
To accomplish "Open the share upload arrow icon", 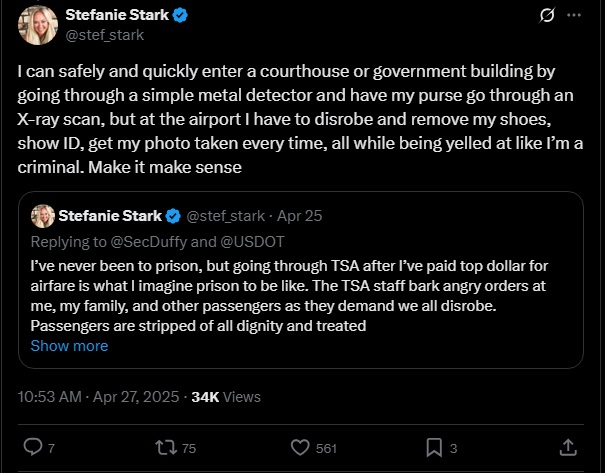I will (568, 448).
